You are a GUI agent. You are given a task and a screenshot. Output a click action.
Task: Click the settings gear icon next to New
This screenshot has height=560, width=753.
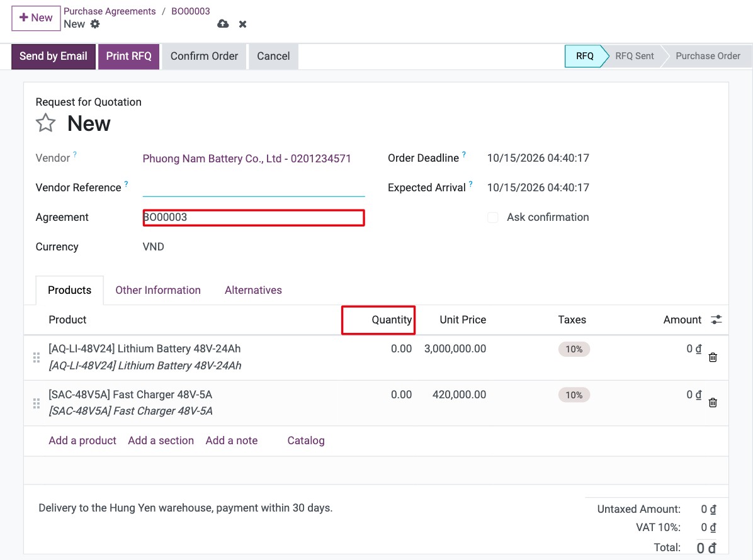tap(95, 24)
